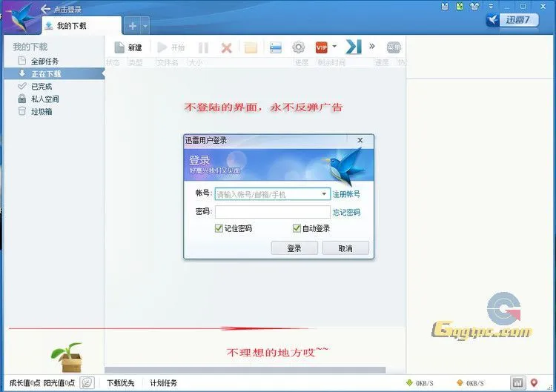
Task: Click the 迅雷7 logo button
Action: click(512, 19)
